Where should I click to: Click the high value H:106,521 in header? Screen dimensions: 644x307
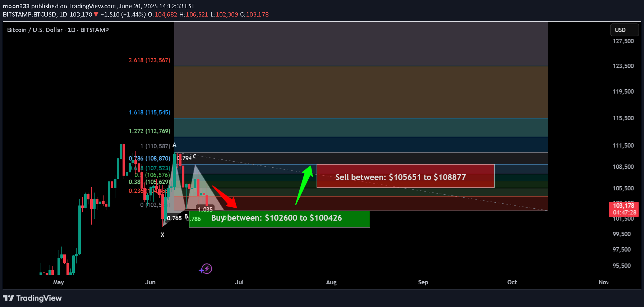click(194, 14)
